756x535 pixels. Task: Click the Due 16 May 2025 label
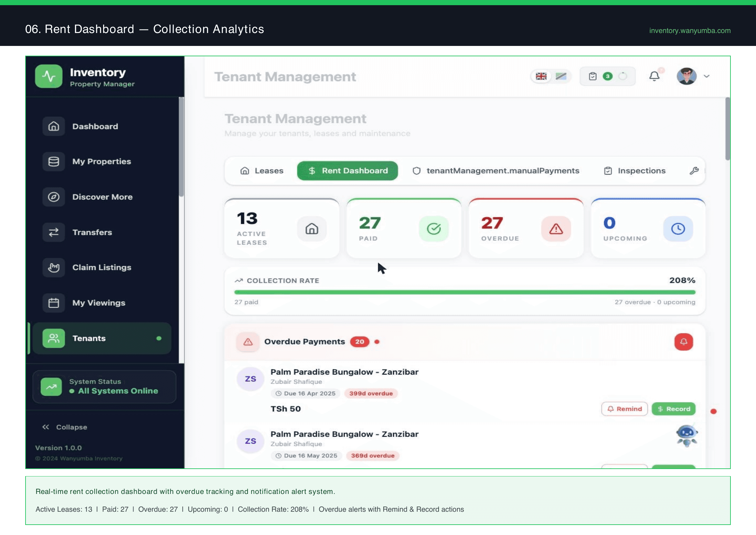pos(306,456)
